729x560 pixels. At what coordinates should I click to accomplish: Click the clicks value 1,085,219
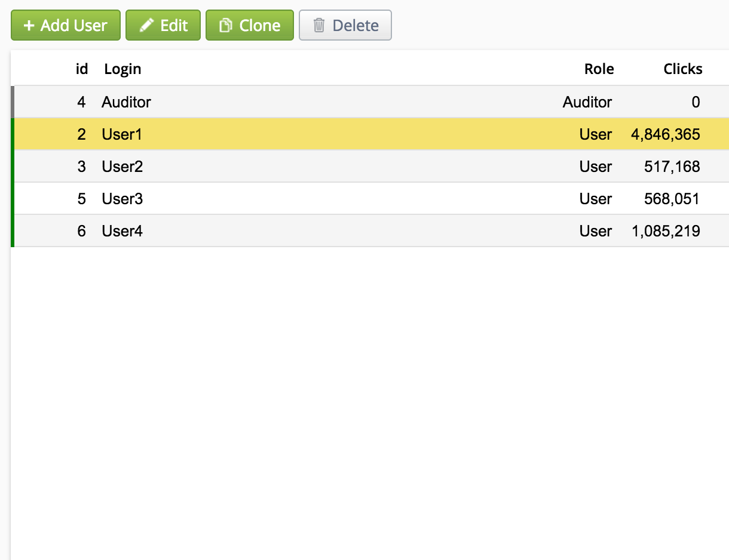click(666, 231)
